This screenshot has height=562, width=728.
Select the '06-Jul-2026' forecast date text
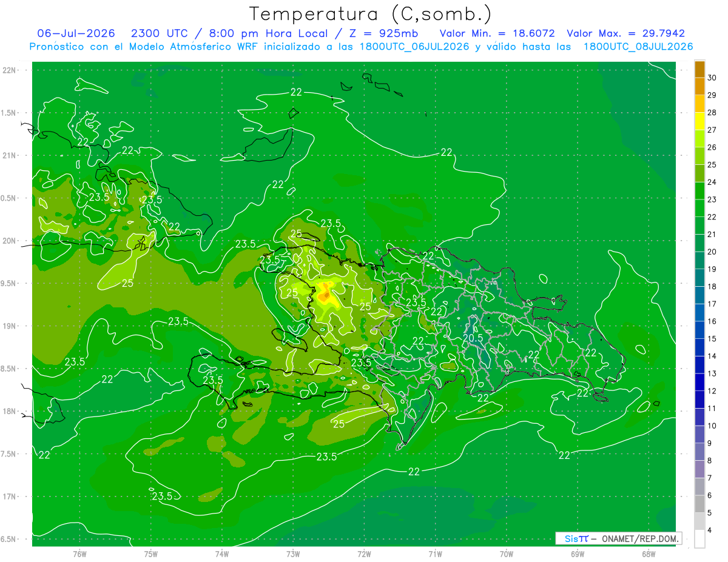tap(76, 34)
